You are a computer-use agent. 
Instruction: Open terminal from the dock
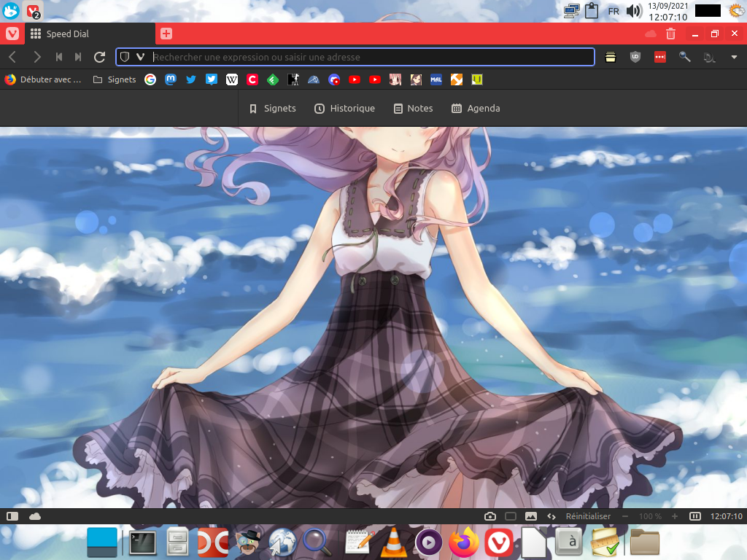[x=142, y=542]
